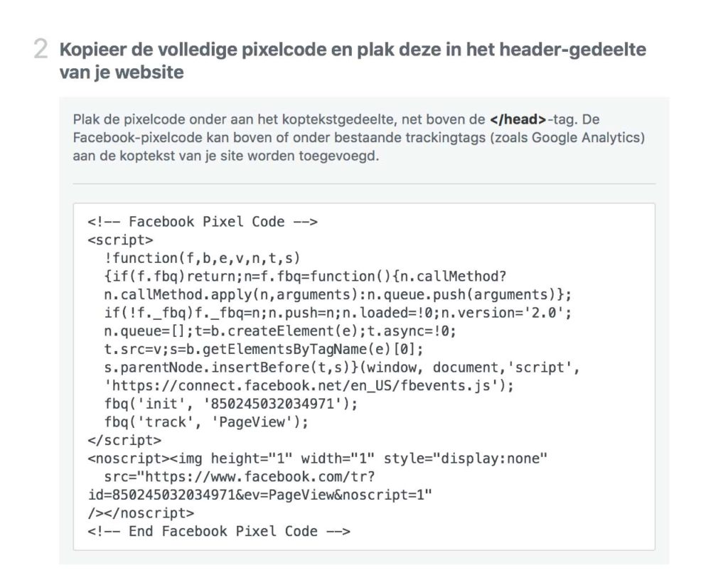Click the '/></noscript>' line
Viewport: 728px width, 585px height.
tap(141, 513)
